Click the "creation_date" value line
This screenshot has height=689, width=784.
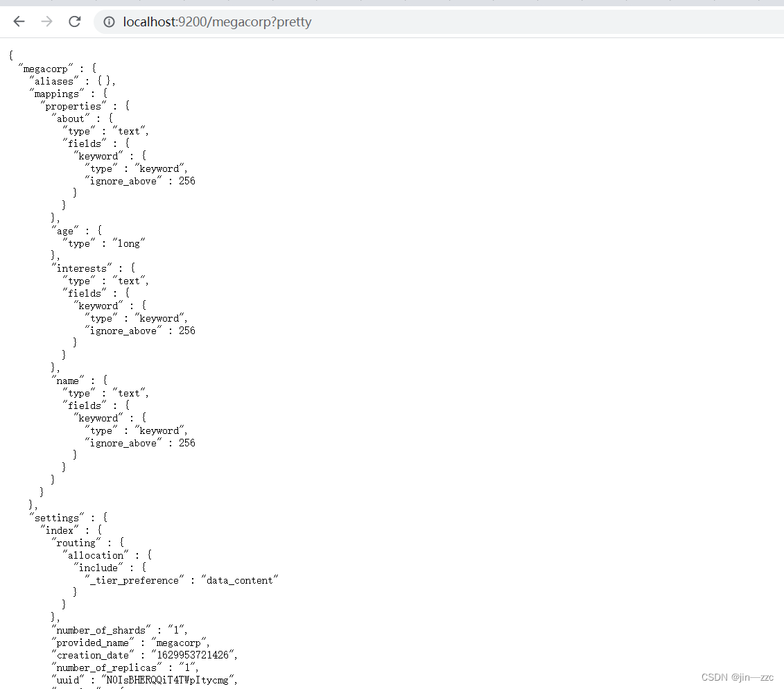click(x=144, y=655)
